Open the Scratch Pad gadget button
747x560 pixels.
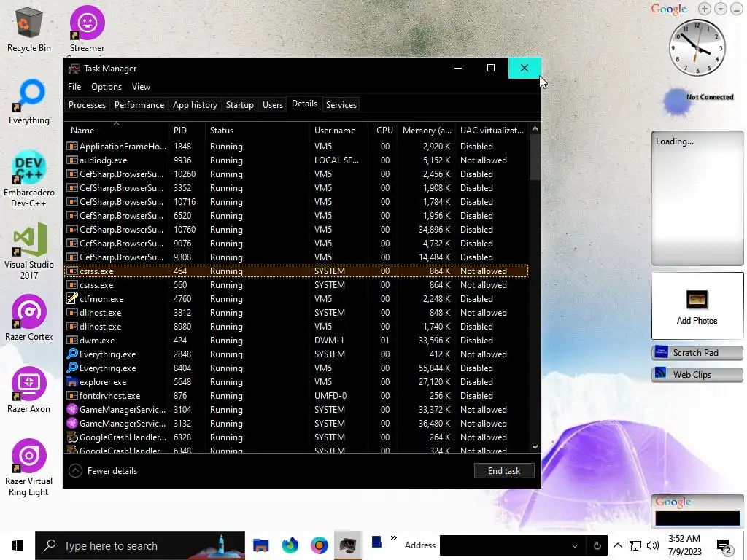tap(697, 353)
